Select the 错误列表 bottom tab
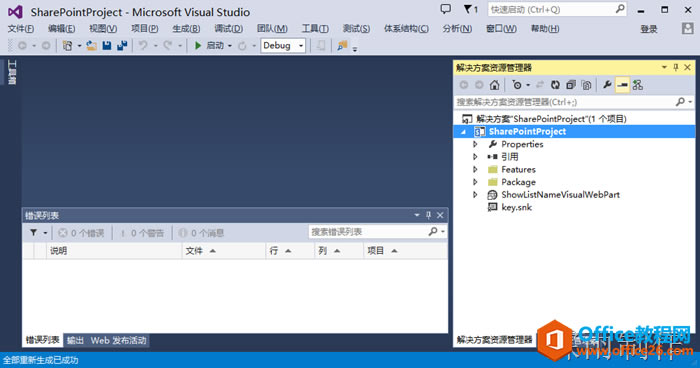This screenshot has height=368, width=700. 42,340
